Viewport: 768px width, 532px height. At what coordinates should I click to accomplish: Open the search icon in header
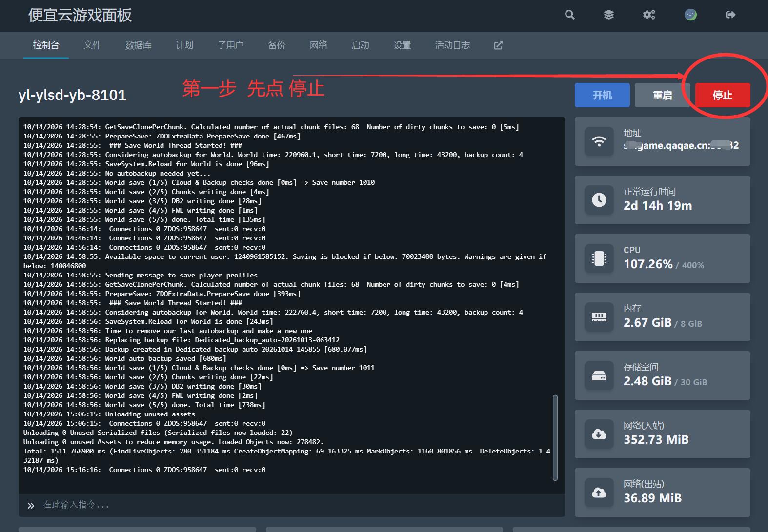(569, 15)
